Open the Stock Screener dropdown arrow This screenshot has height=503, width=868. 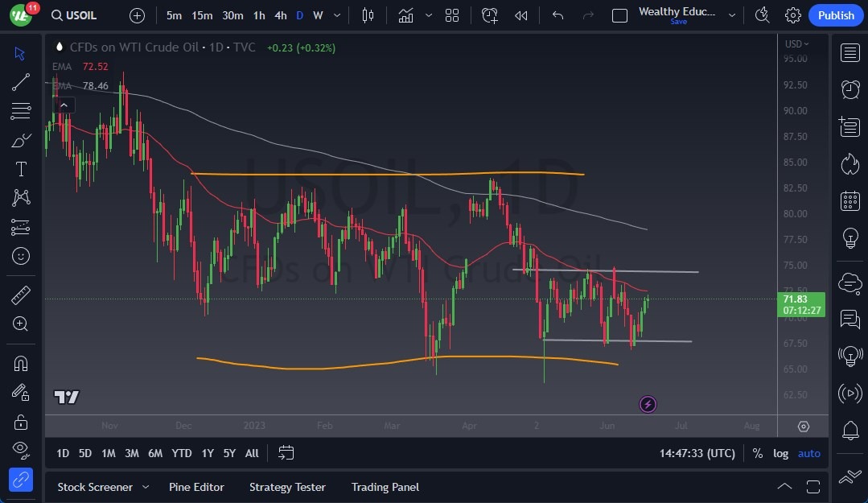[x=146, y=487]
